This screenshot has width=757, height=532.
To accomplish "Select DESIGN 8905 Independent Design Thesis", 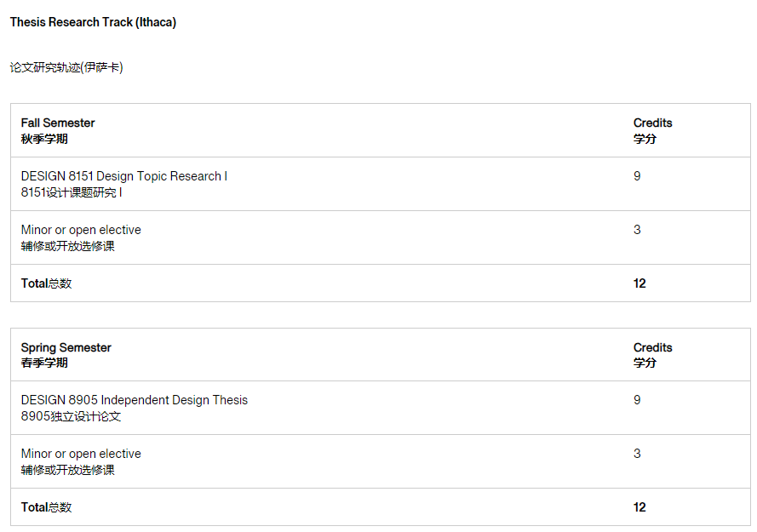I will click(x=135, y=400).
